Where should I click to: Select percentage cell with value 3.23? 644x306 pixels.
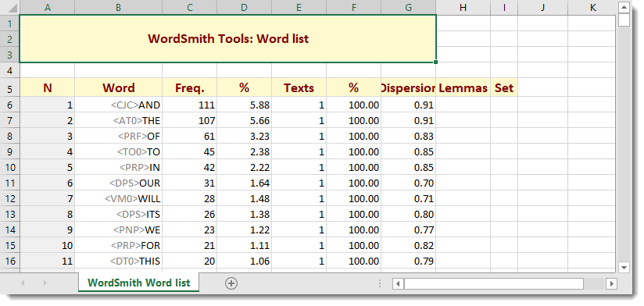coord(244,136)
